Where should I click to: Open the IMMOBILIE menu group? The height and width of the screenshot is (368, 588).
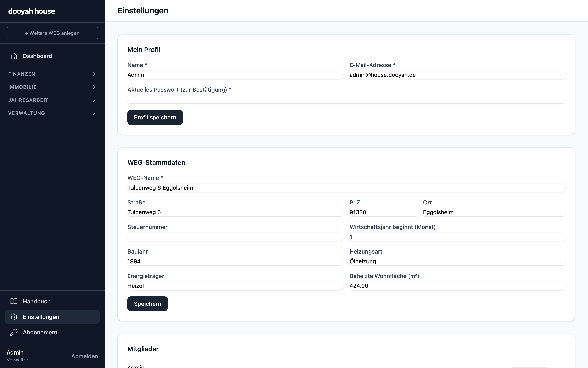coord(52,87)
